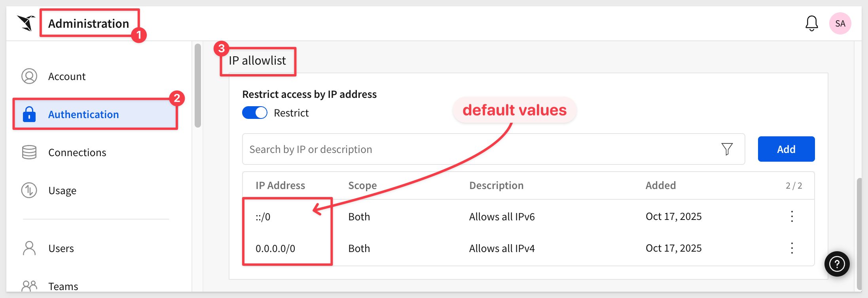This screenshot has height=298, width=868.
Task: Open more options for ::/0 row
Action: tap(792, 216)
